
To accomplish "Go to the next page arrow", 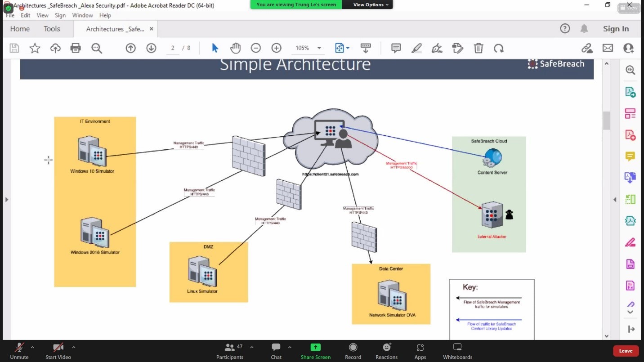I will (151, 48).
